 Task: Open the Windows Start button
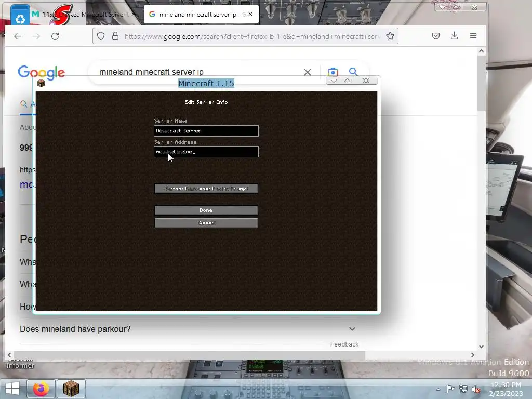pyautogui.click(x=12, y=389)
